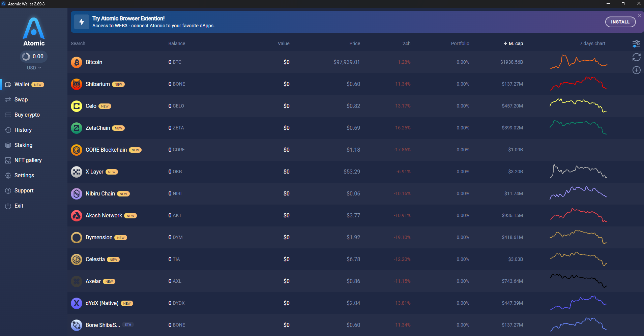Sort assets by Price column
Image resolution: width=644 pixels, height=336 pixels.
coord(355,43)
